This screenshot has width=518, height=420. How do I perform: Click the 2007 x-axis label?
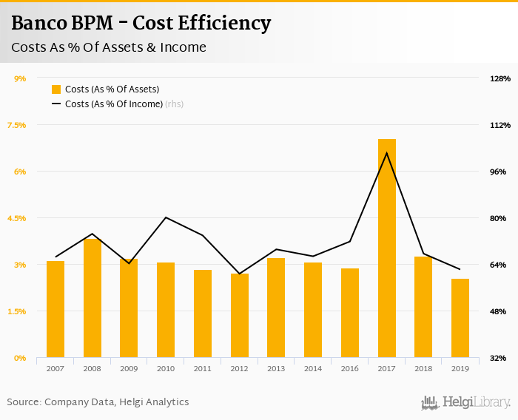click(55, 368)
